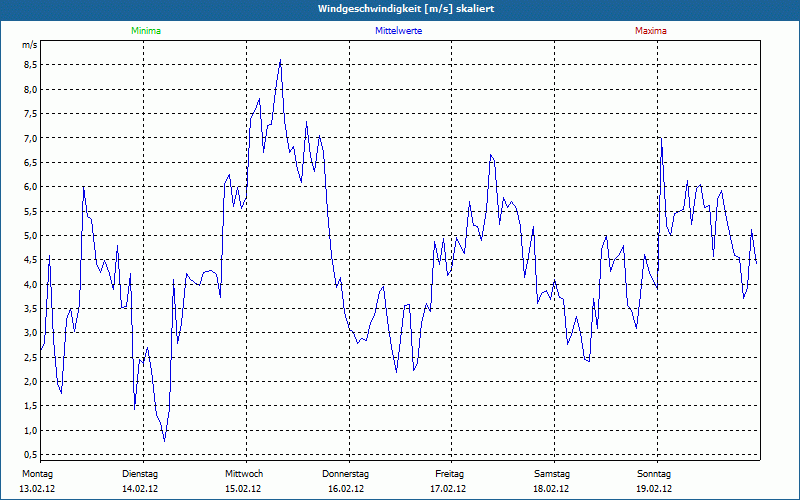Screen dimensions: 800x500
Task: Click the Windgeschwindigkeit chart title
Action: tap(406, 9)
